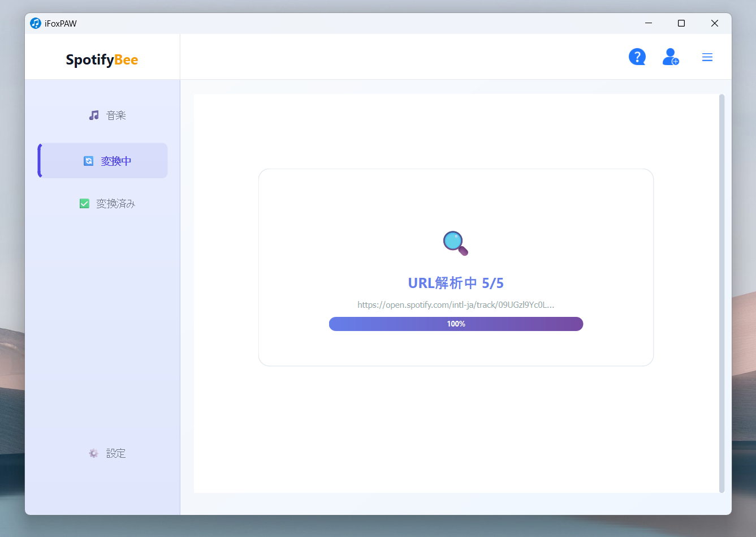Image resolution: width=756 pixels, height=537 pixels.
Task: Open the hamburger menu icon
Action: tap(707, 57)
